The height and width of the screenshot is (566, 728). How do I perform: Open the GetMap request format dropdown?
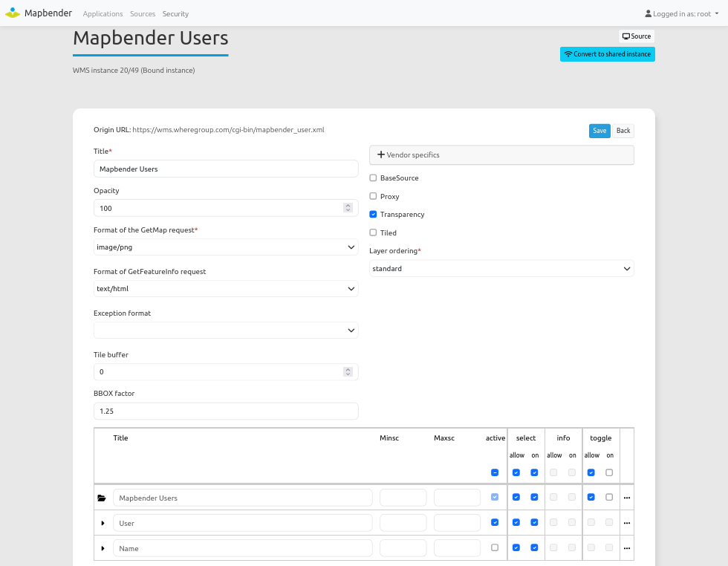pos(226,247)
